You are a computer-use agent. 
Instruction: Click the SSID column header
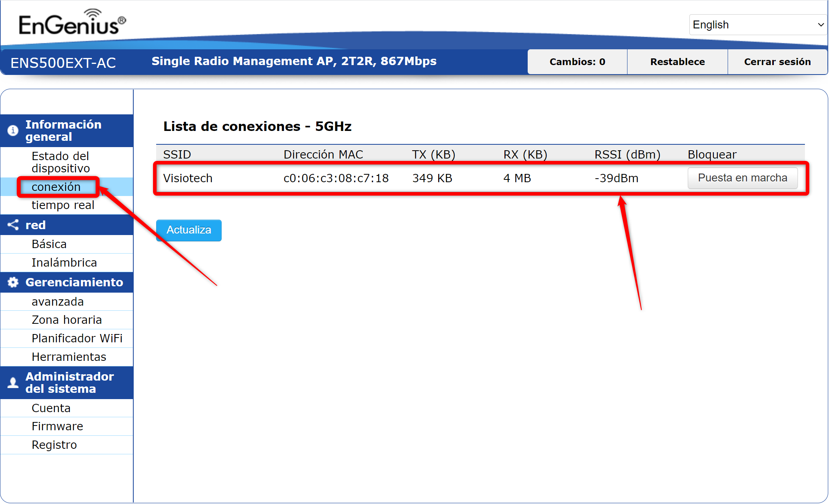tap(177, 155)
